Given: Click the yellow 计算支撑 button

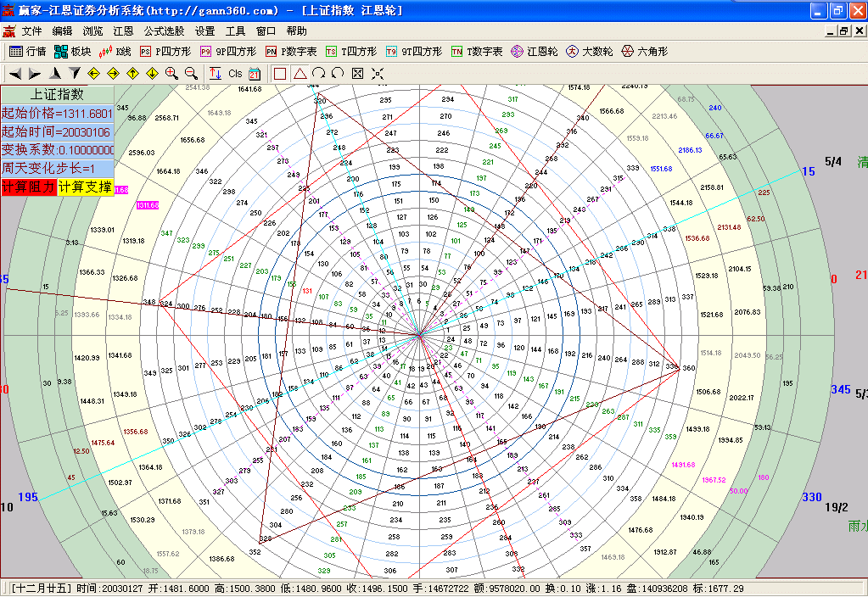Looking at the screenshot, I should tap(85, 187).
